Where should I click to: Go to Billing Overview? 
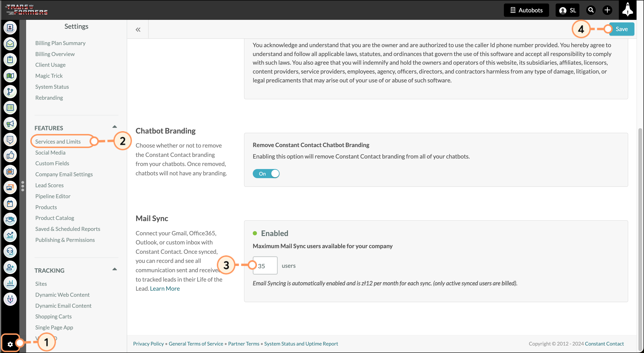pos(55,54)
